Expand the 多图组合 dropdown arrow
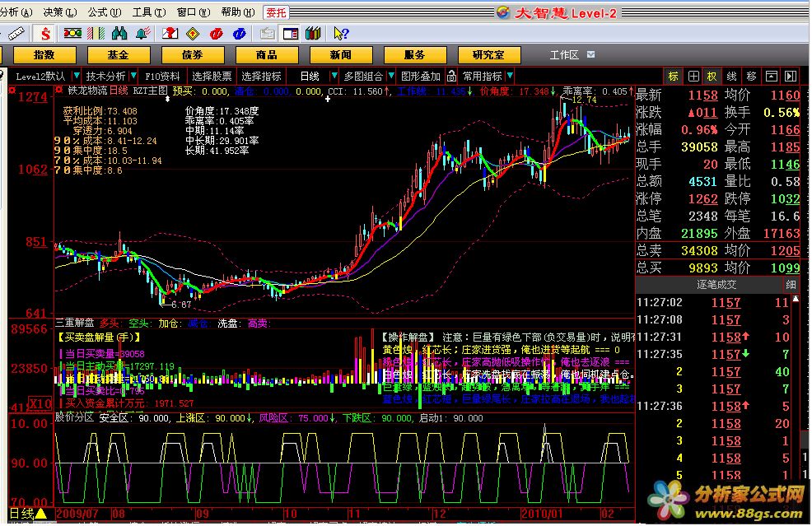This screenshot has height=526, width=812. click(x=391, y=76)
